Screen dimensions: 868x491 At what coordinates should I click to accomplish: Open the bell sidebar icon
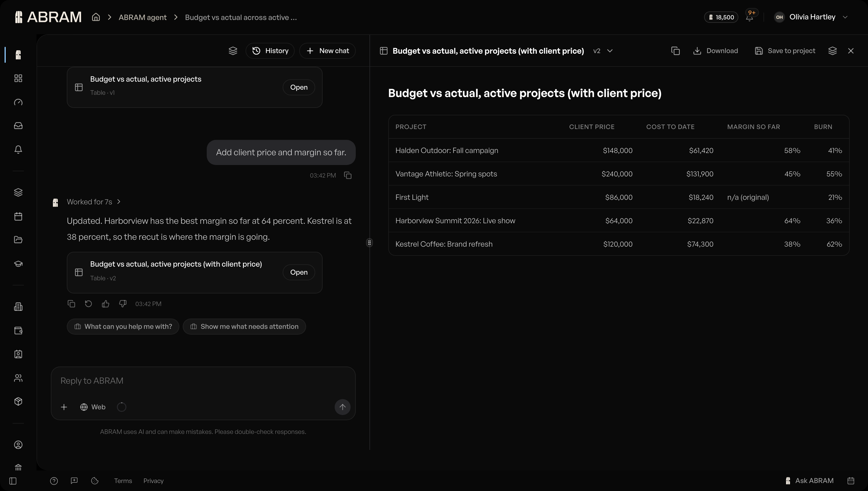(x=18, y=149)
